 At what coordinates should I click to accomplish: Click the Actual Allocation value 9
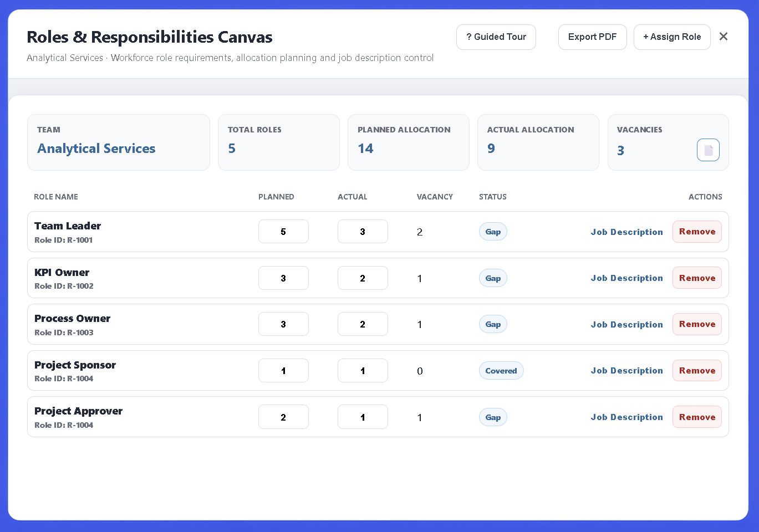coord(491,149)
